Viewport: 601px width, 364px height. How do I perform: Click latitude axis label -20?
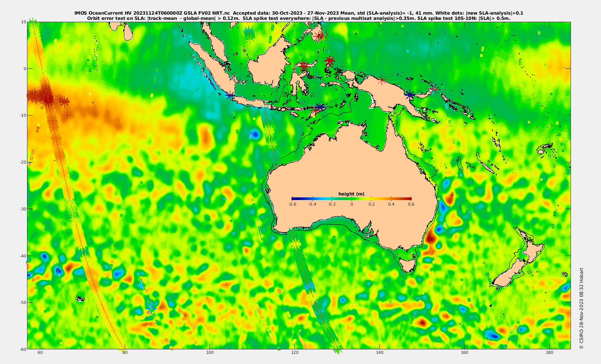[22, 162]
